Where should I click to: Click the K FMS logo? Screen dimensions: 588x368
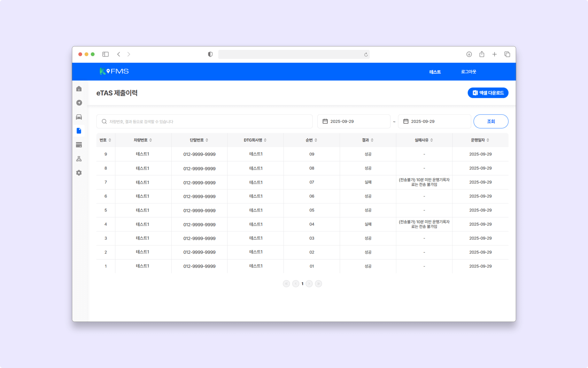tap(114, 71)
